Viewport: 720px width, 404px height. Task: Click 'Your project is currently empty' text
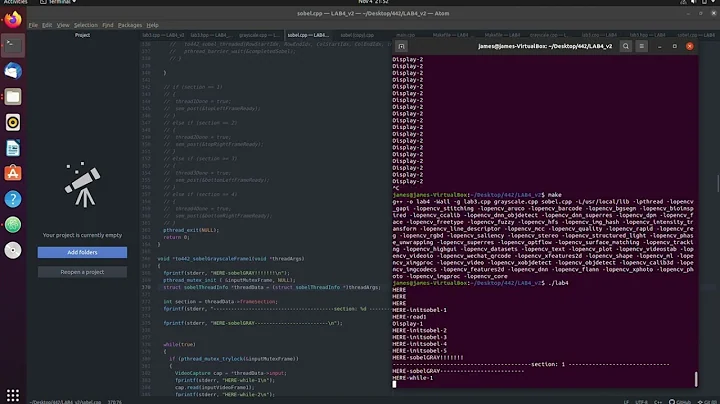click(82, 235)
